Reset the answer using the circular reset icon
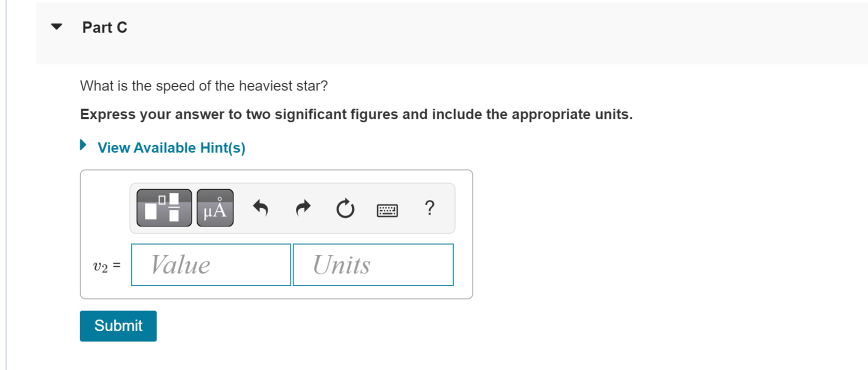868x370 pixels. [x=345, y=208]
